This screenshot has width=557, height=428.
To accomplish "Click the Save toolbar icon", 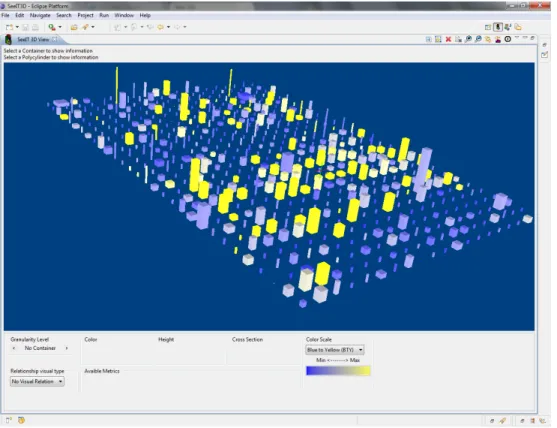I will point(25,27).
